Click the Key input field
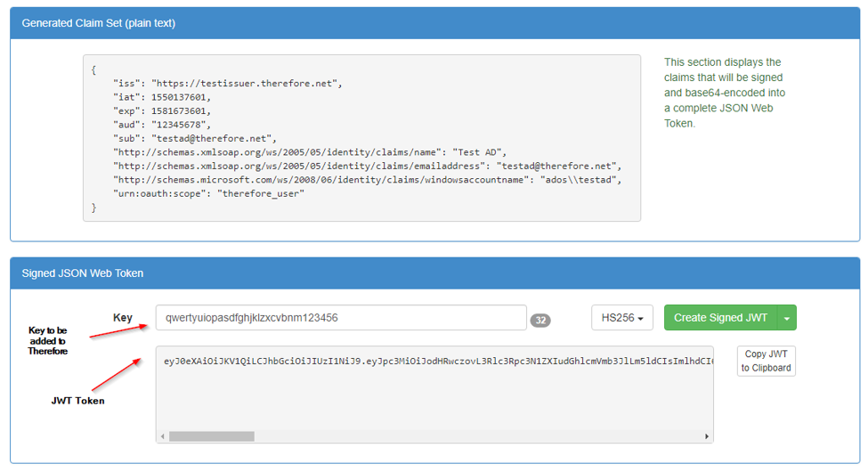The image size is (868, 472). click(x=341, y=318)
